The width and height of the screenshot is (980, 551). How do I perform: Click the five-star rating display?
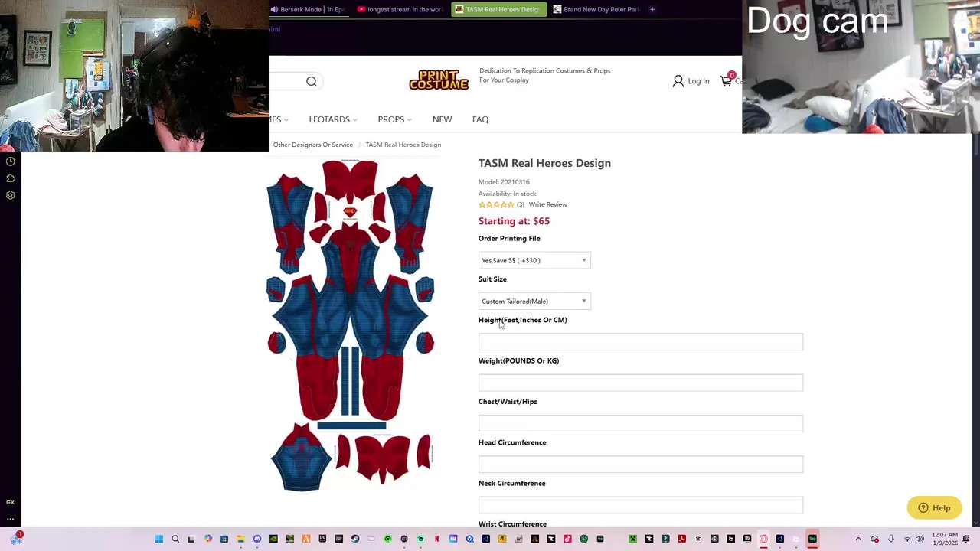click(x=496, y=204)
